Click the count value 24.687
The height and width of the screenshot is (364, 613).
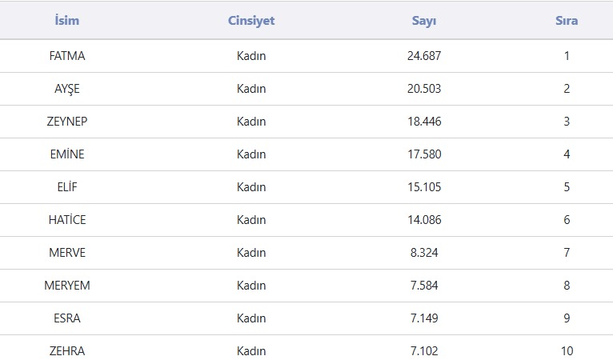click(x=423, y=56)
